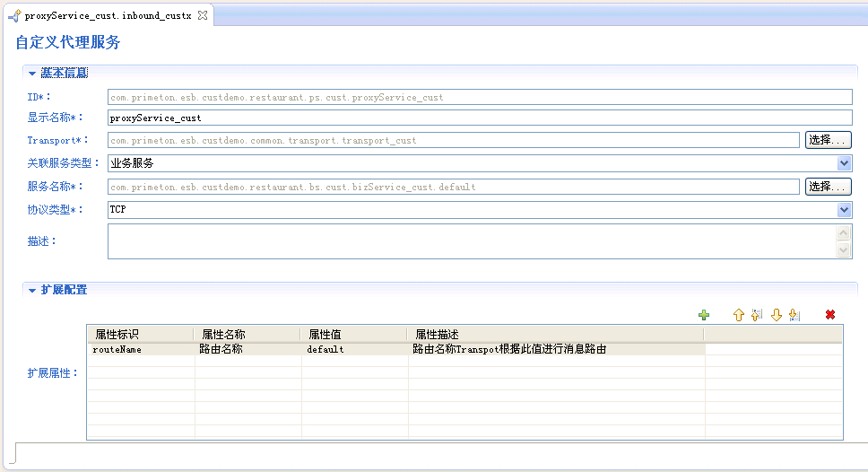Click the move to bottom icon
868x472 pixels.
(794, 315)
